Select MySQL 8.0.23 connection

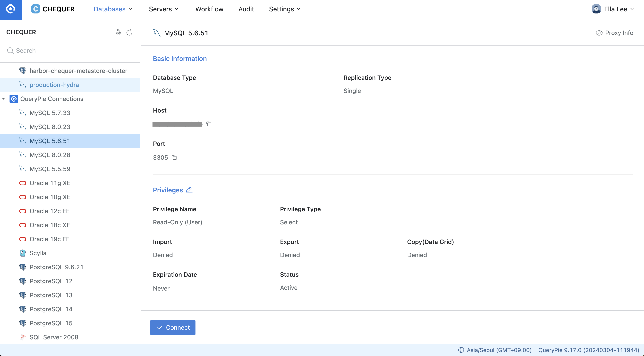tap(70, 127)
